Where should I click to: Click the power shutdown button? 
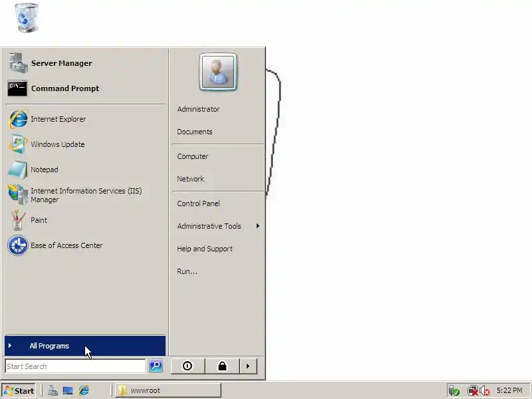tap(188, 366)
